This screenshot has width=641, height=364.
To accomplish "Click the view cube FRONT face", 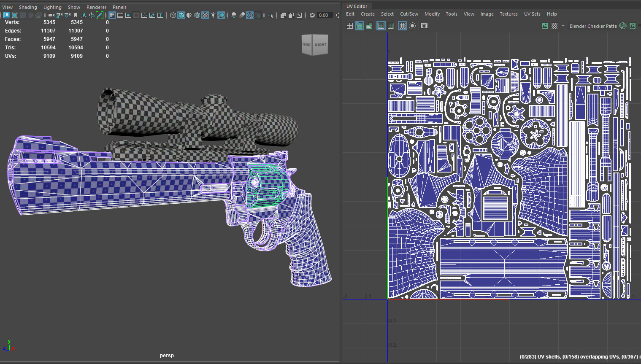I will pos(307,45).
